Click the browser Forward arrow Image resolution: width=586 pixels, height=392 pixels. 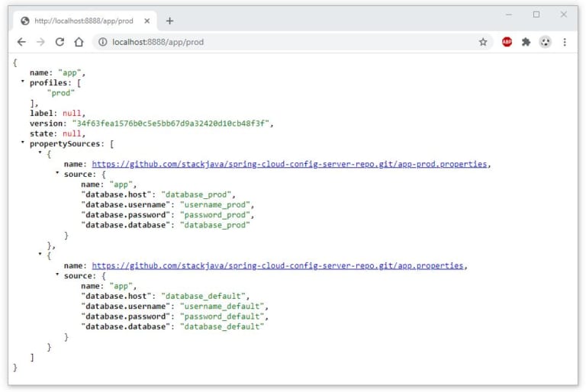click(40, 42)
